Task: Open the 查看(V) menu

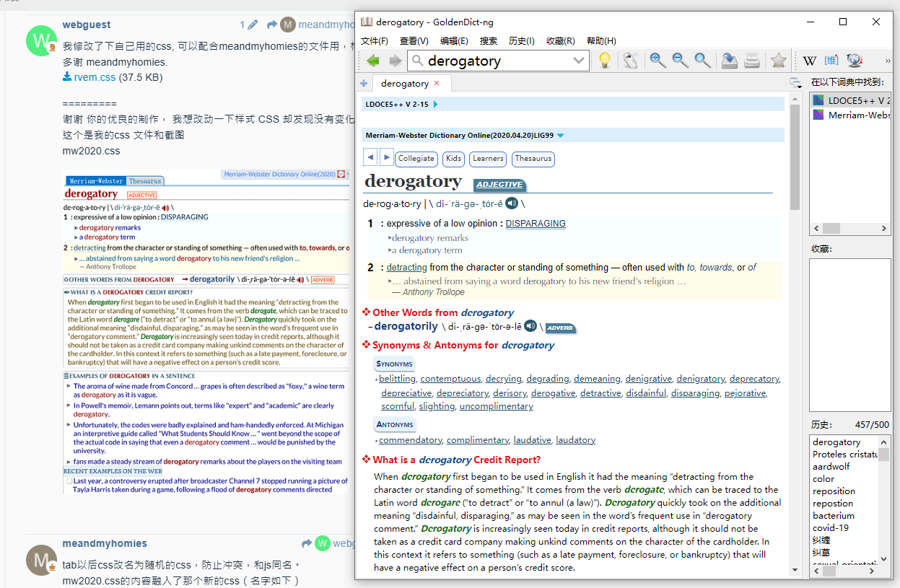Action: click(x=414, y=41)
